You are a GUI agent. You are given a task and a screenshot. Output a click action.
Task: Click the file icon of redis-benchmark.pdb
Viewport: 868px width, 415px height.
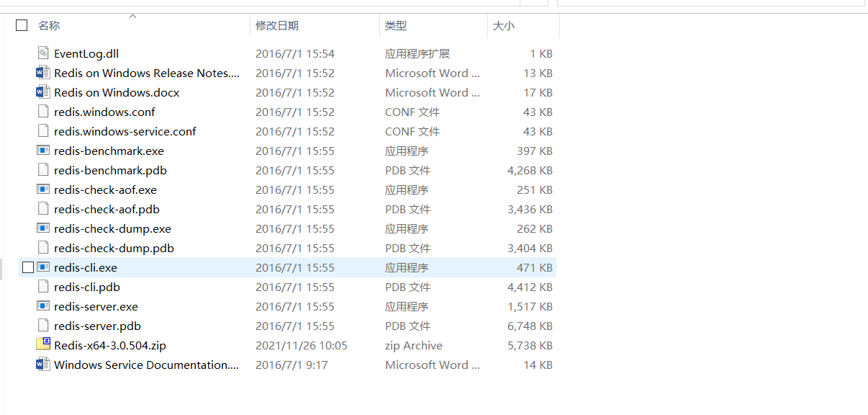pos(43,170)
